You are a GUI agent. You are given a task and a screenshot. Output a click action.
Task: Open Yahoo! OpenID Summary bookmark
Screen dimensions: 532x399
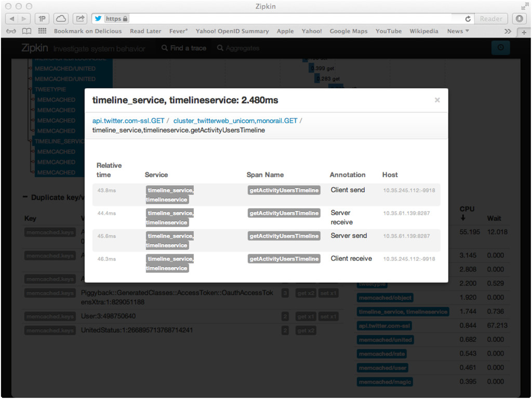232,31
